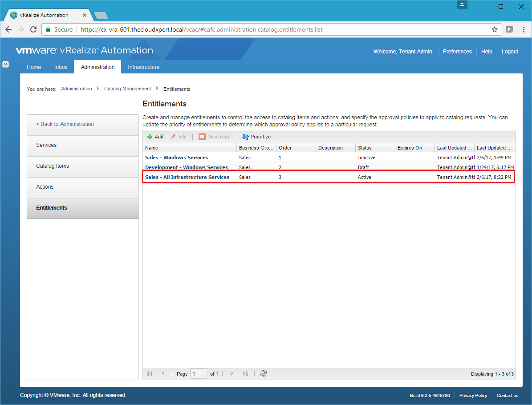The width and height of the screenshot is (532, 405).
Task: Click the browser extension icon in toolbar
Action: click(509, 29)
